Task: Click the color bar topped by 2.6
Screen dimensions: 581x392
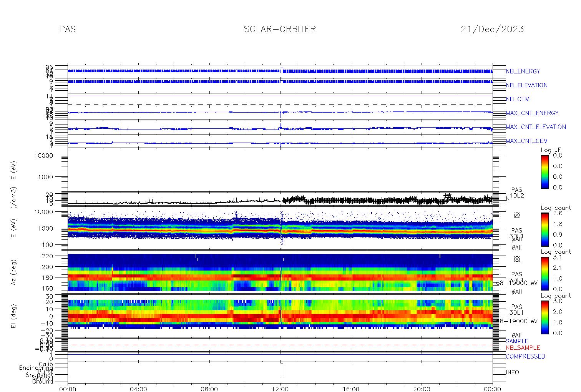Action: 544,229
